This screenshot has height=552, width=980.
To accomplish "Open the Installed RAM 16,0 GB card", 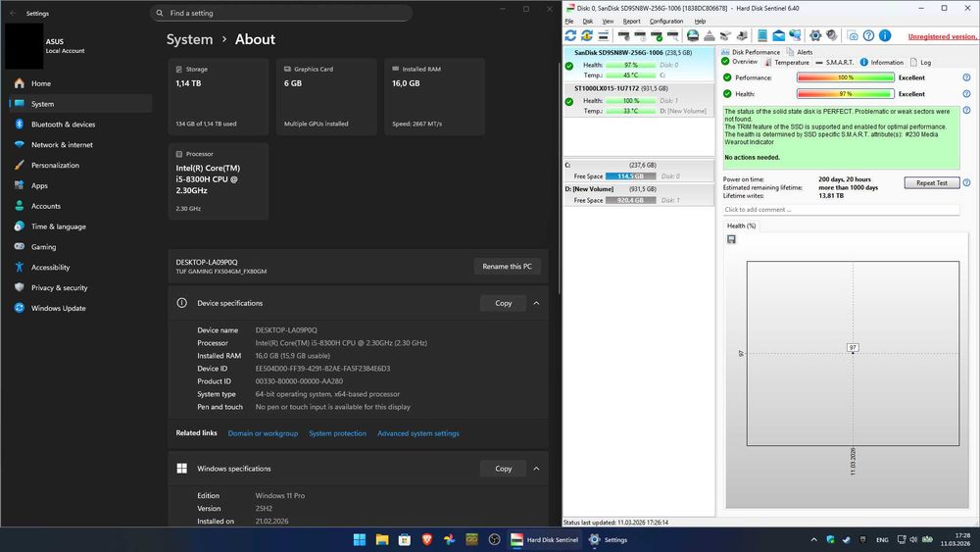I will [434, 96].
